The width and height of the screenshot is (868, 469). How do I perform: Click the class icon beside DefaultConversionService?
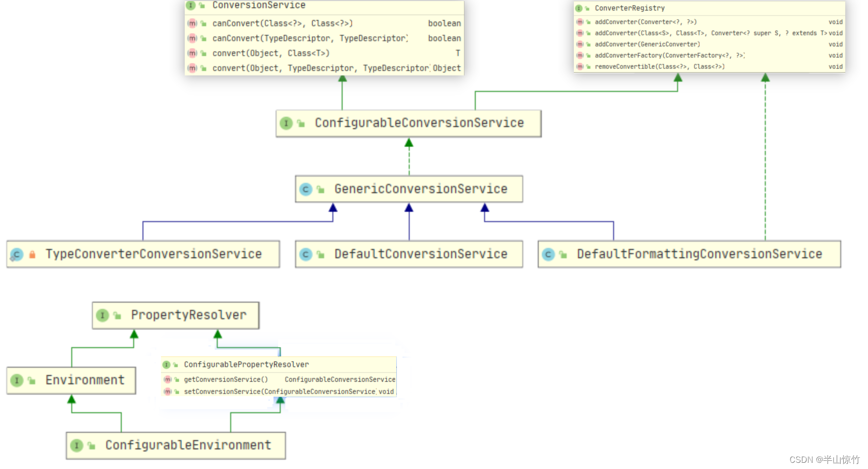306,255
